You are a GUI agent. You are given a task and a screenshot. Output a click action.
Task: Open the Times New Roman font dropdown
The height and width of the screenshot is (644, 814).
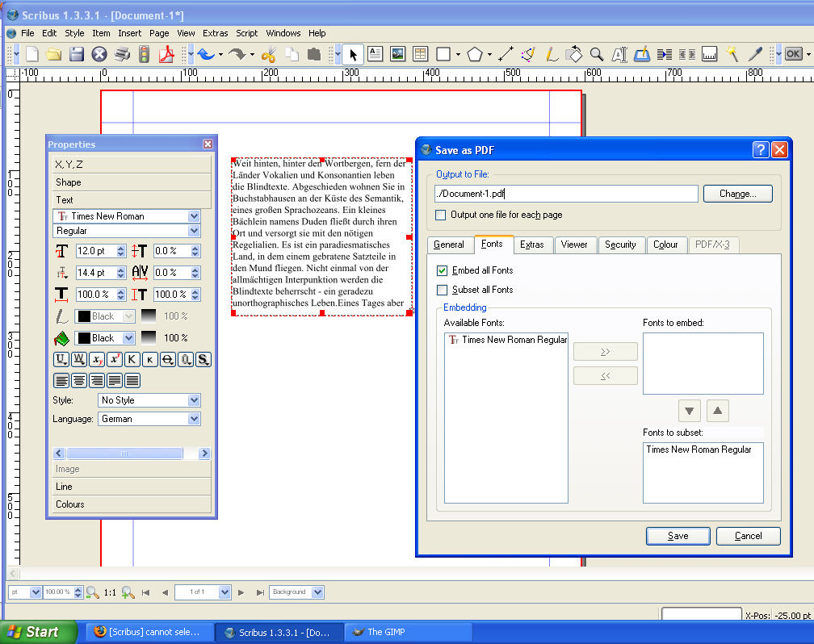click(x=194, y=216)
